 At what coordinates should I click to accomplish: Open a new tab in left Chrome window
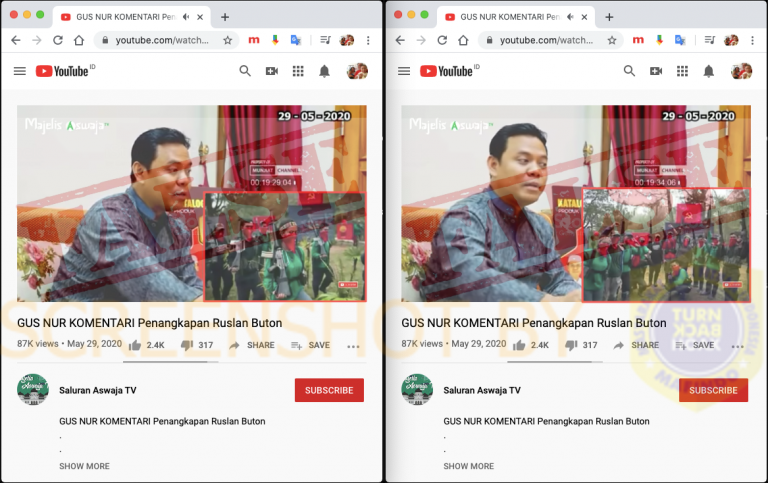(x=225, y=17)
